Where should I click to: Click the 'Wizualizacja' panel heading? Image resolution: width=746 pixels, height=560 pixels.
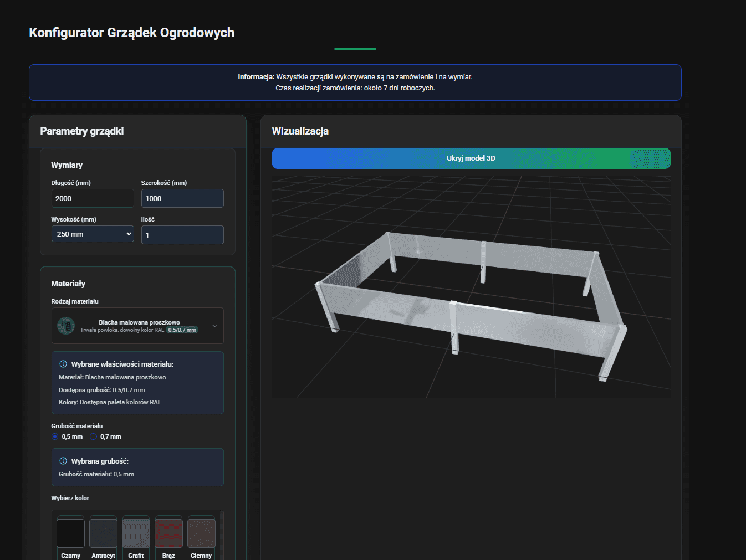[x=300, y=131]
